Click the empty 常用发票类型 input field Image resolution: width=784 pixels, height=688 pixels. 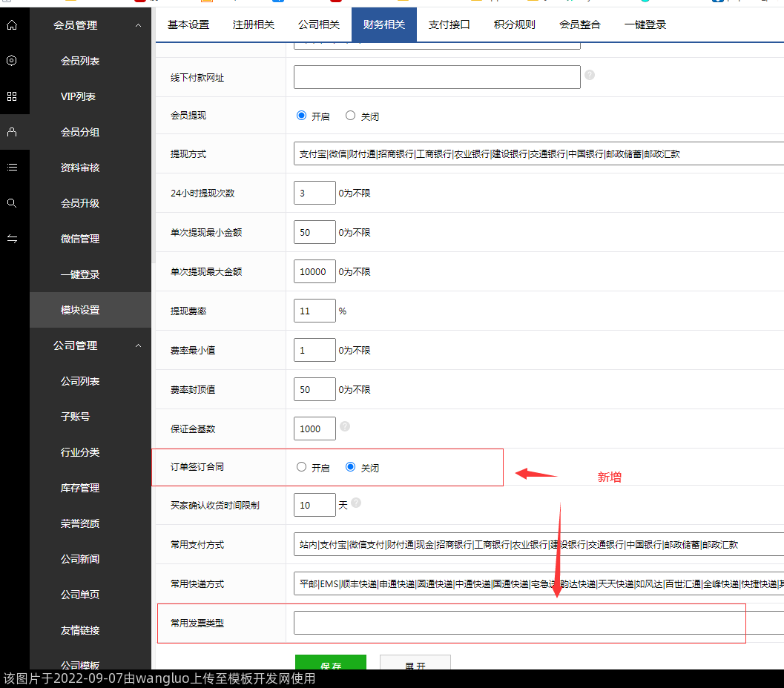coord(519,623)
